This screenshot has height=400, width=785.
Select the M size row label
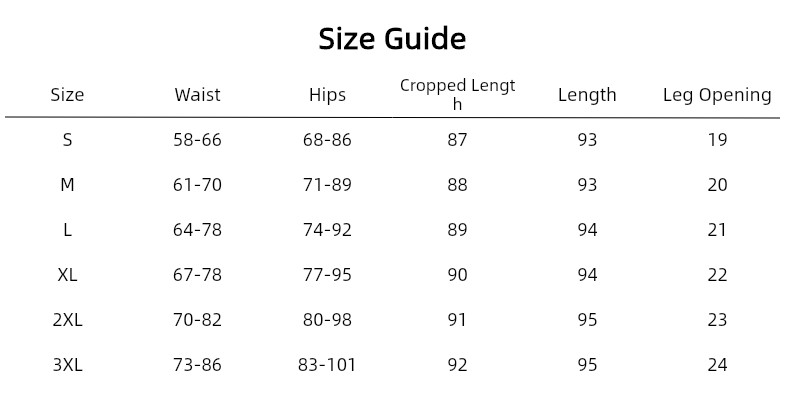[x=67, y=185]
